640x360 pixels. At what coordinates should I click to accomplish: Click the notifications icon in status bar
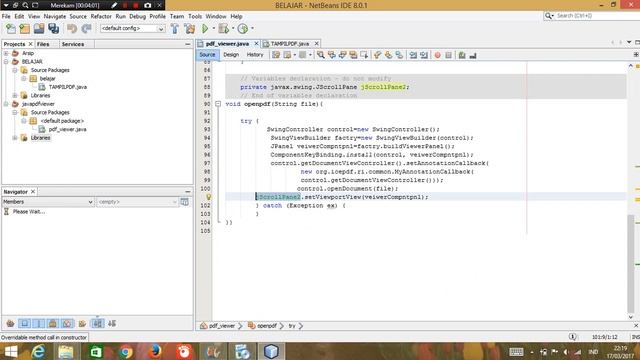[572, 337]
